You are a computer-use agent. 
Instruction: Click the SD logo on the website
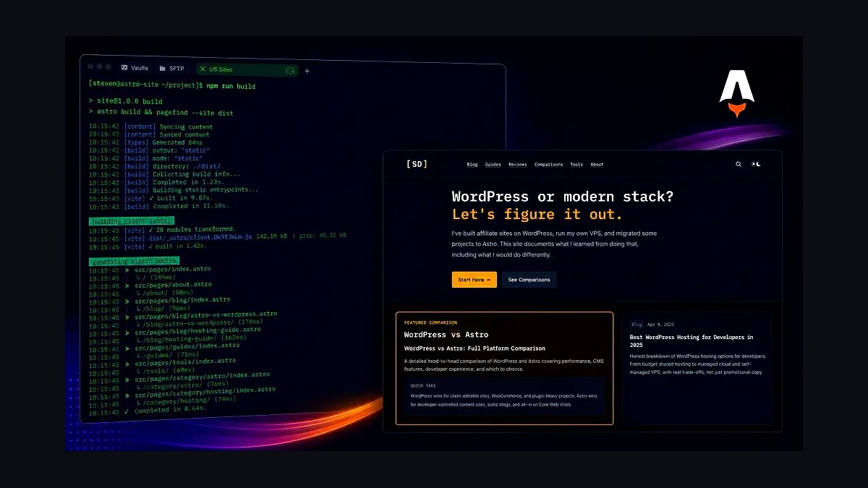point(417,164)
